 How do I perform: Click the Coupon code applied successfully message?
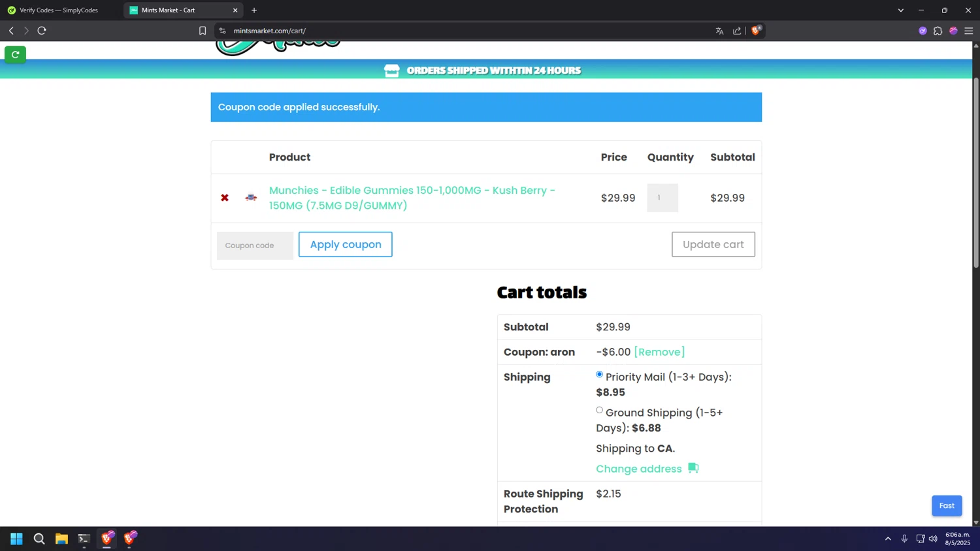299,107
